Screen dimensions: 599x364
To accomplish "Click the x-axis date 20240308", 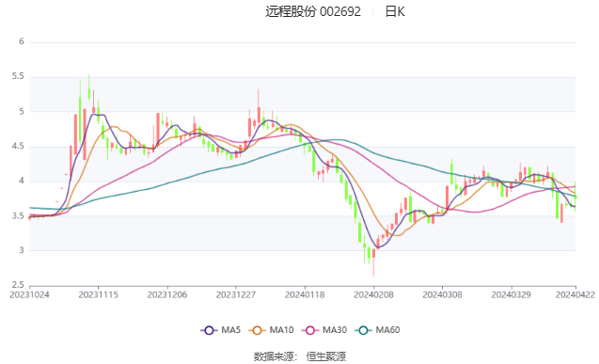I will [442, 294].
